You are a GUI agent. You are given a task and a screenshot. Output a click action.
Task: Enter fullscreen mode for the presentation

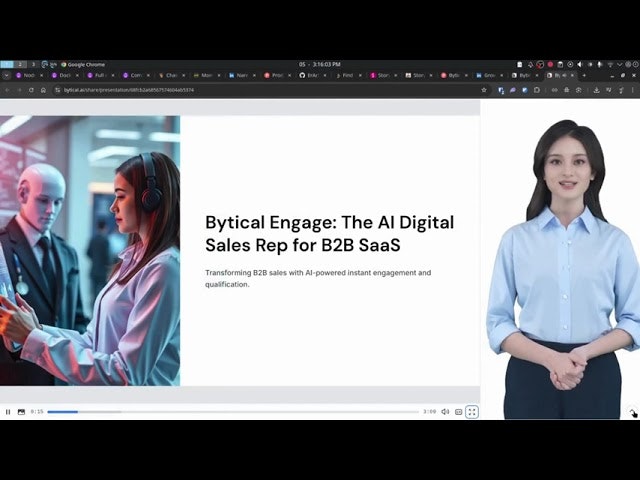[472, 412]
